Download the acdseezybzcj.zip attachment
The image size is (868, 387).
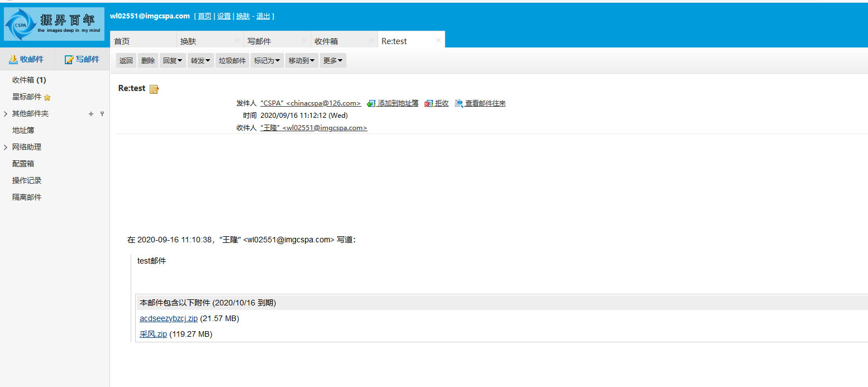click(x=168, y=319)
